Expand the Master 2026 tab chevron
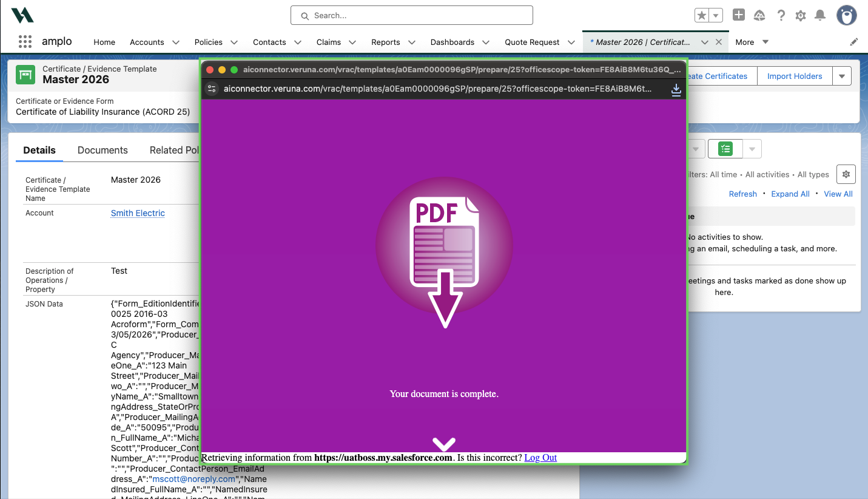This screenshot has height=499, width=868. pos(704,42)
